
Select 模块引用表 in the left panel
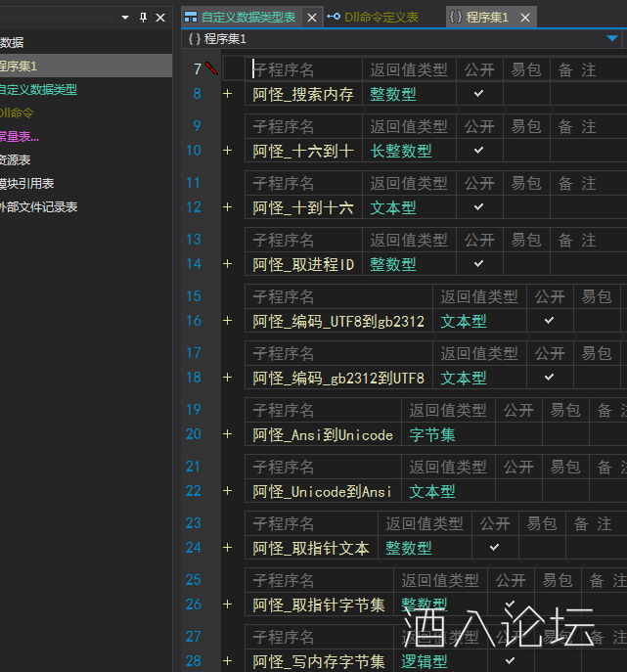(27, 183)
